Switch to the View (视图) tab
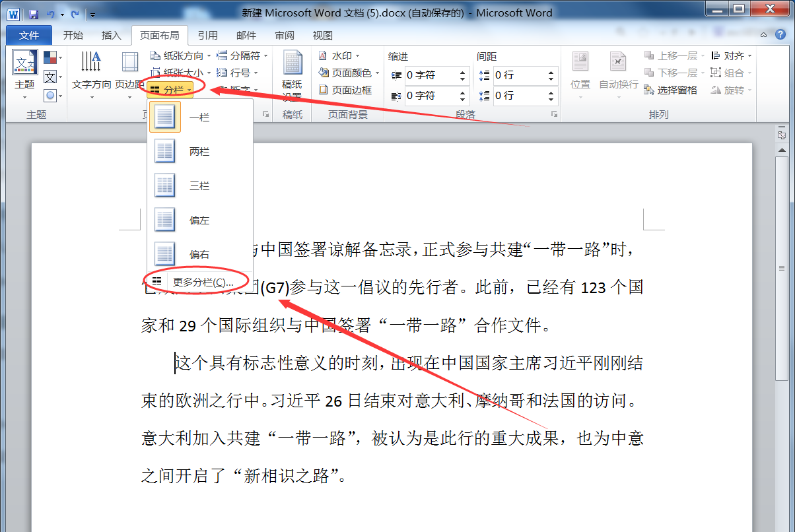The width and height of the screenshot is (795, 532). (322, 36)
